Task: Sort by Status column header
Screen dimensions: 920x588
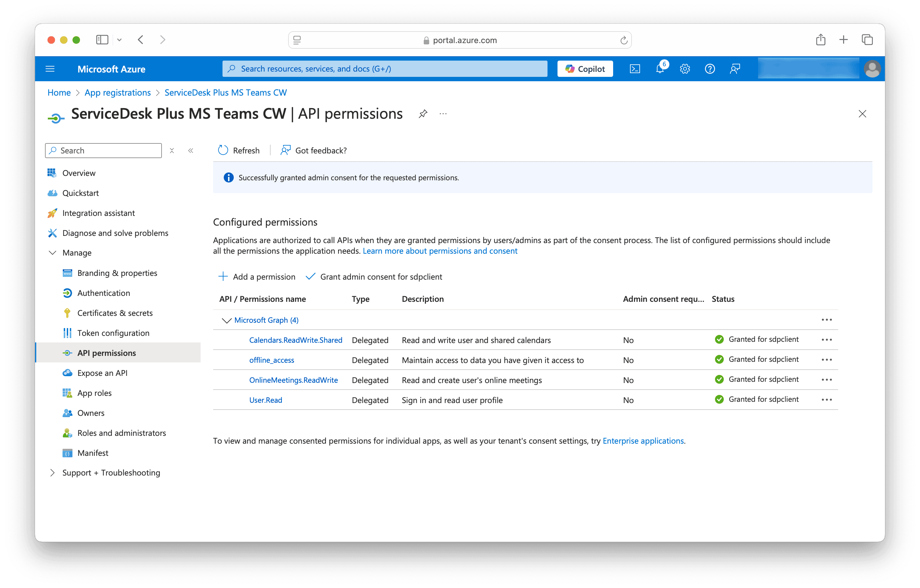Action: [x=723, y=299]
